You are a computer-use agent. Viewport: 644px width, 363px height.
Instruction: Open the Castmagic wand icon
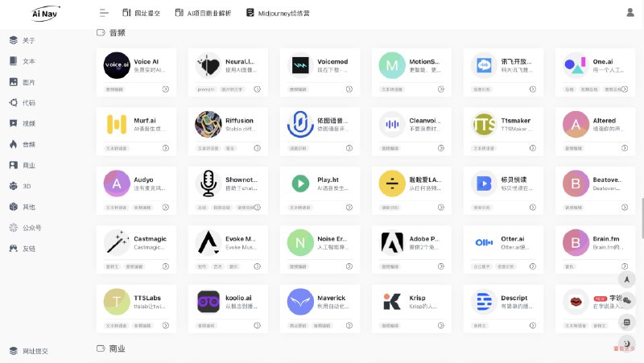pos(117,242)
